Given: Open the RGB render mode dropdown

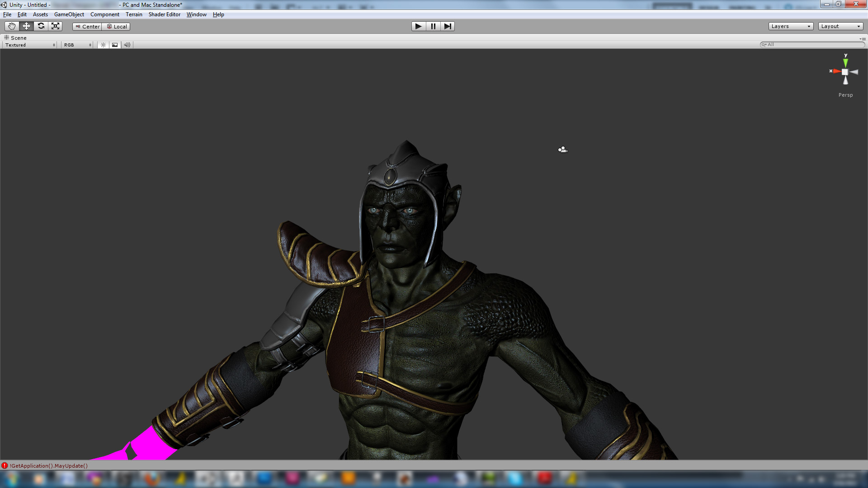Looking at the screenshot, I should [x=77, y=45].
